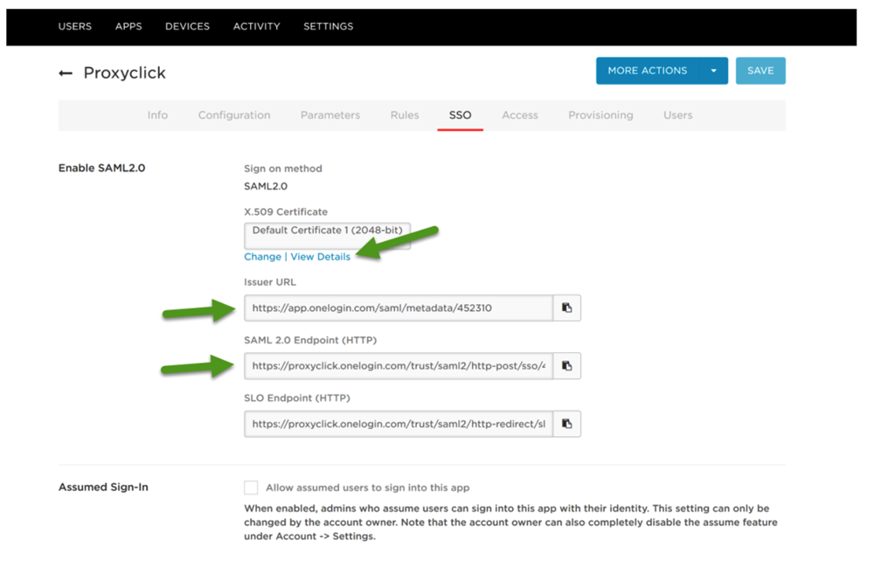
Task: Click the SAML 2.0 Endpoint field
Action: [x=399, y=365]
